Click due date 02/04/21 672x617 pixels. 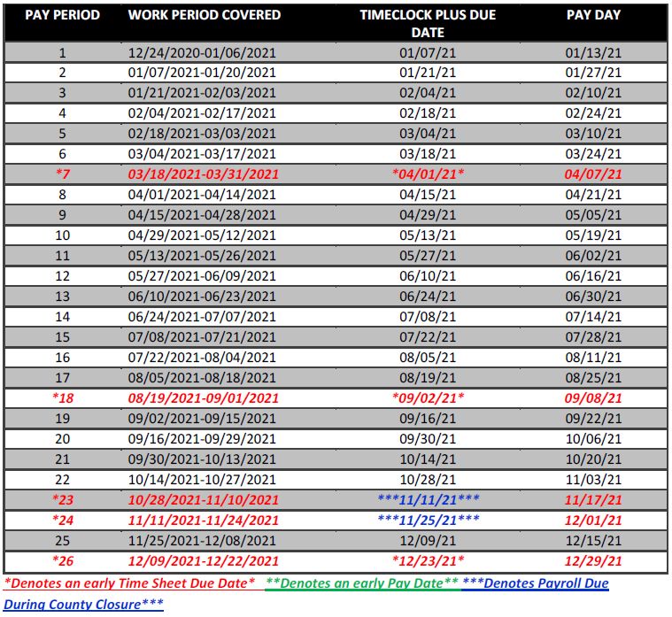pyautogui.click(x=428, y=93)
